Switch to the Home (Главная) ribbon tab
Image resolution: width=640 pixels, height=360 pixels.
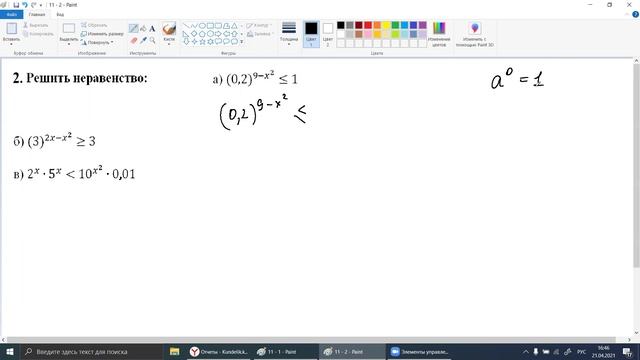(x=37, y=14)
